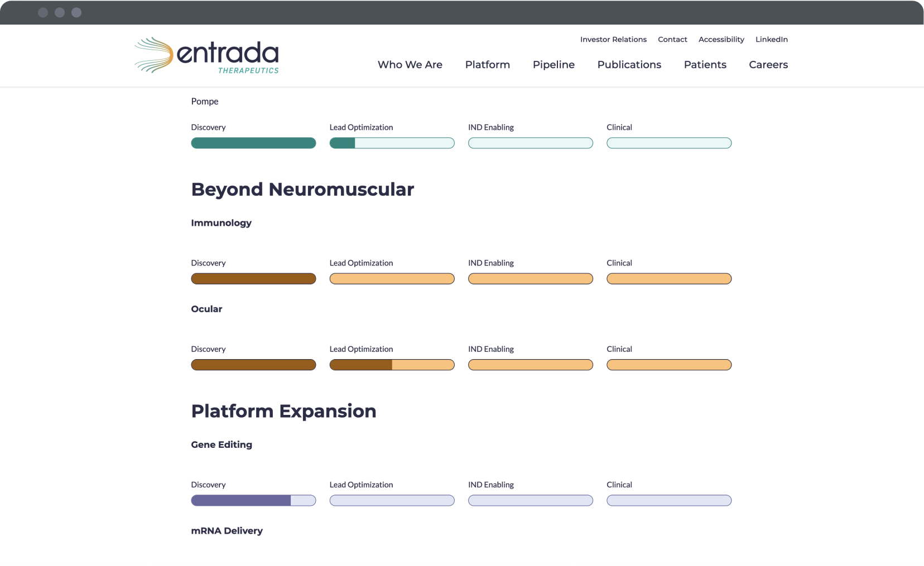The image size is (924, 566).
Task: Click the Beyond Neuromuscular heading
Action: 302,190
